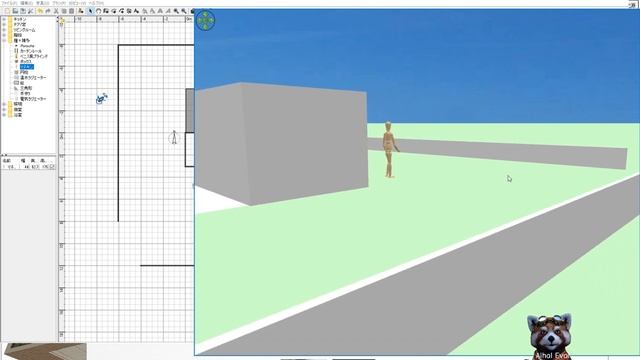The height and width of the screenshot is (360, 640).
Task: Open the 編集 menu
Action: coord(27,3)
